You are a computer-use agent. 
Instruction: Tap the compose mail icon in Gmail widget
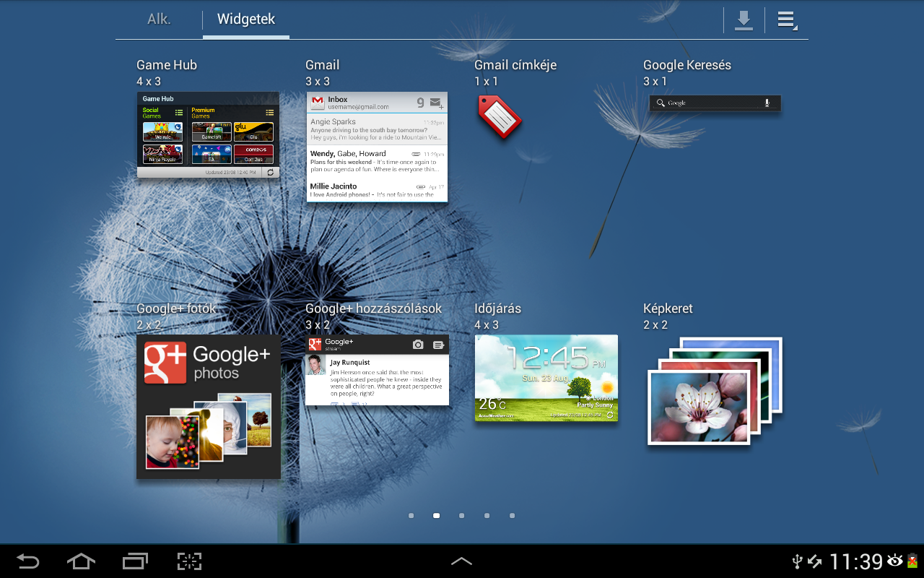(435, 103)
